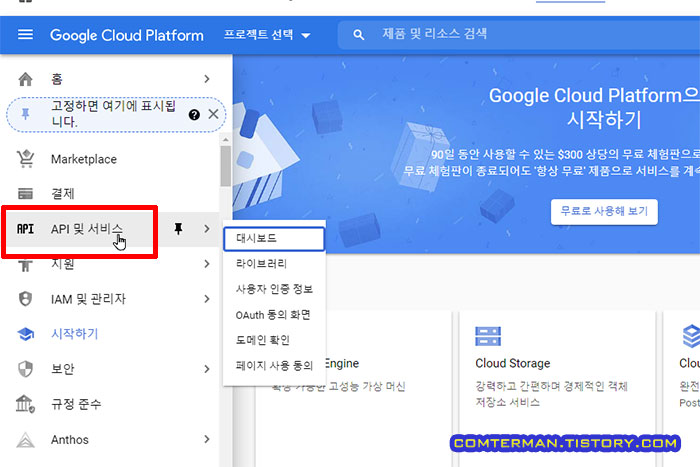The width and height of the screenshot is (700, 467).
Task: Expand the 보안 submenu chevron
Action: tap(207, 369)
